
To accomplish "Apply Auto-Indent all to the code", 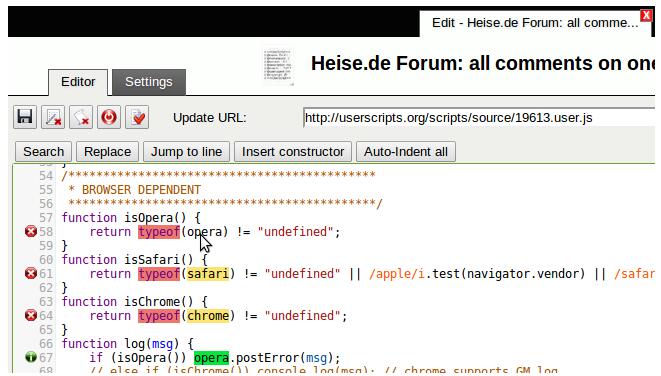I will (406, 152).
